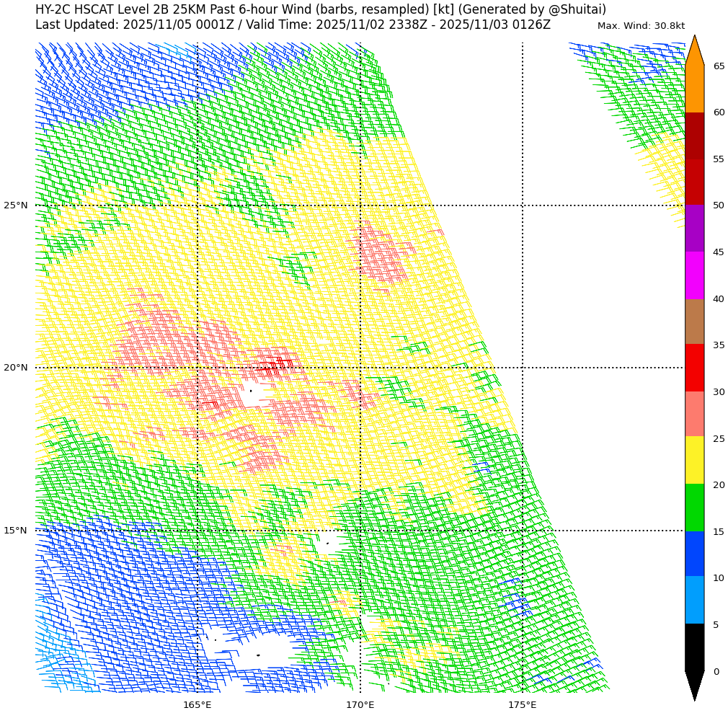Click the 65 tick label on the colorbar
This screenshot has width=728, height=713.
point(719,66)
